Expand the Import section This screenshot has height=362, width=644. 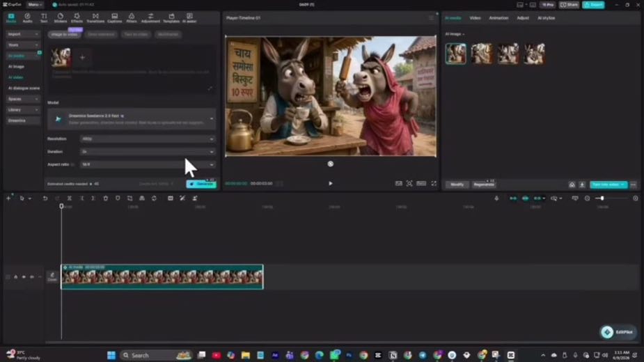pos(22,34)
